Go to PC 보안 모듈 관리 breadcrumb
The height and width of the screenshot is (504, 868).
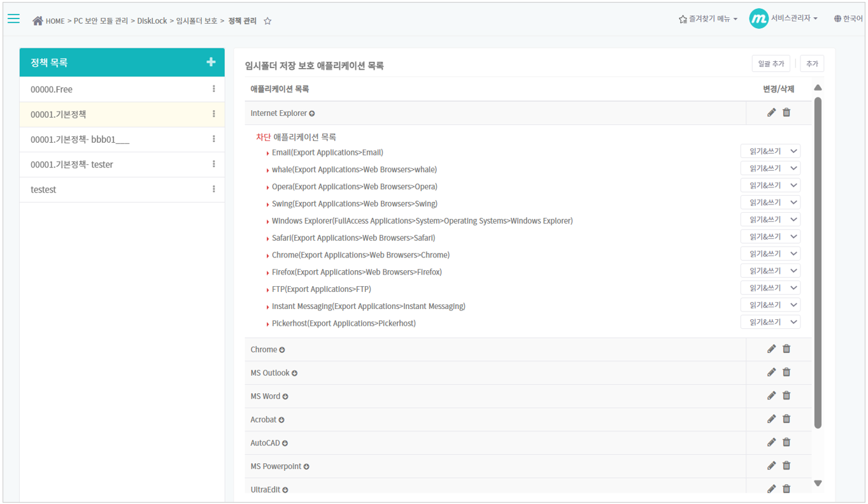click(101, 21)
